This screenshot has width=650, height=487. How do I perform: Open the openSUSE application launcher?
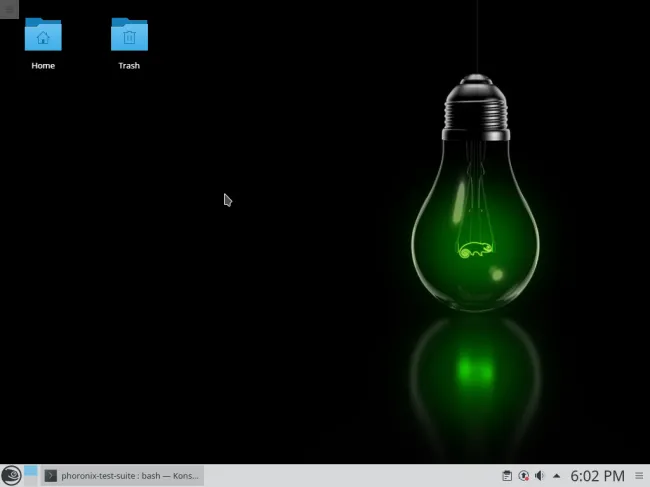(11, 475)
